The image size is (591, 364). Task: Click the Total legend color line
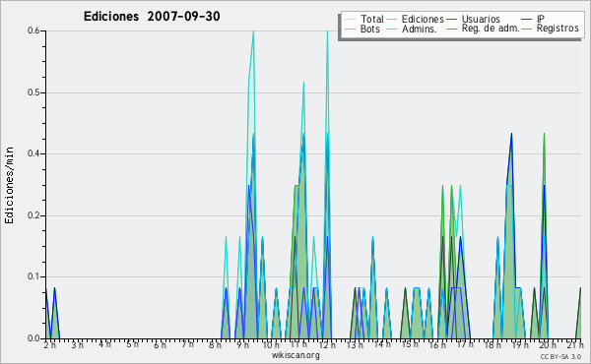coord(350,20)
